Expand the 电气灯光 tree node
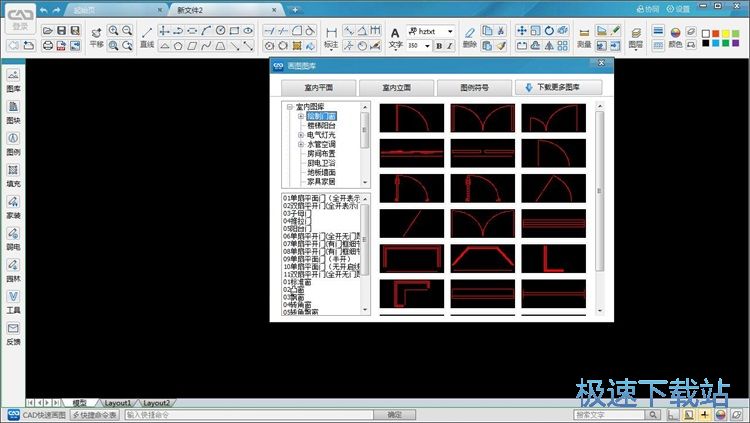Image resolution: width=750 pixels, height=423 pixels. [x=300, y=133]
